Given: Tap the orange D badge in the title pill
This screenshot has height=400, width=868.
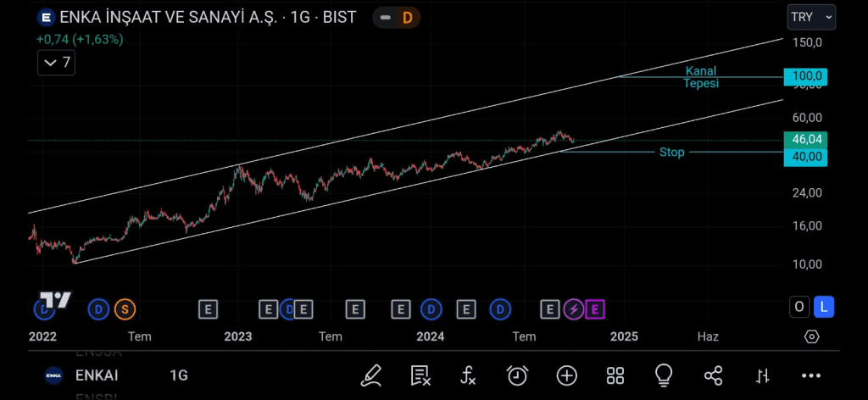Looking at the screenshot, I should pos(408,18).
